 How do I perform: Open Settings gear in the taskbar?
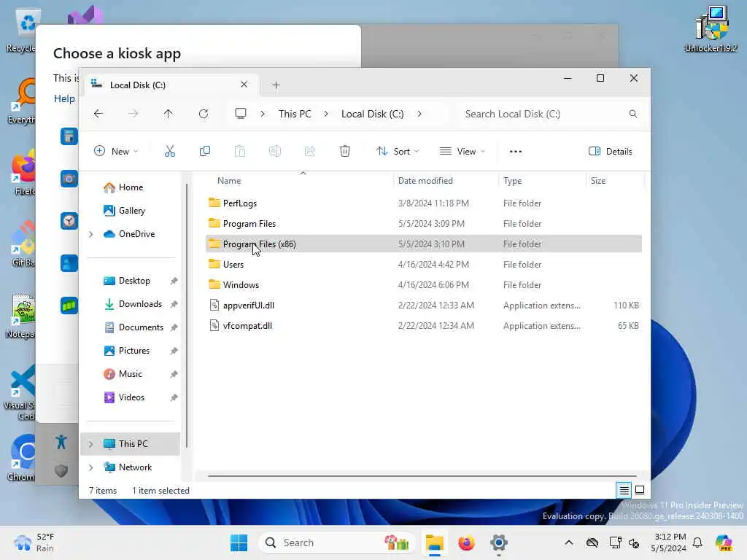pos(499,542)
